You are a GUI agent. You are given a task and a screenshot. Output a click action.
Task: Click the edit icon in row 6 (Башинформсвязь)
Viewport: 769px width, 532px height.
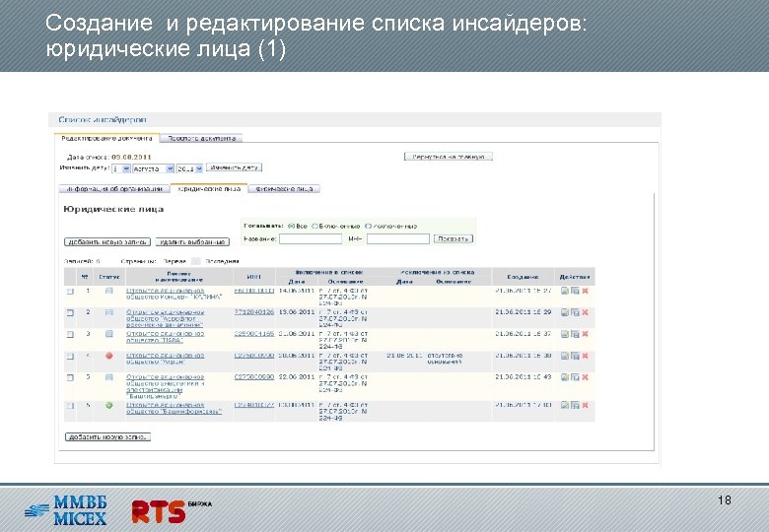click(565, 405)
